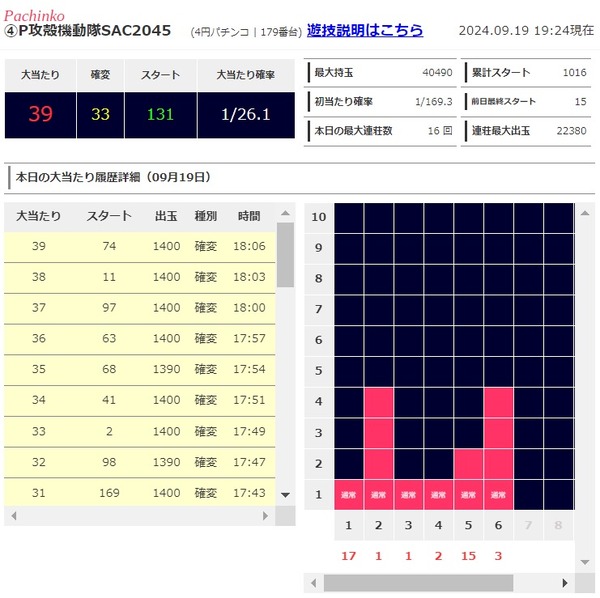
Task: Select the スタート column header in history
Action: (x=109, y=216)
